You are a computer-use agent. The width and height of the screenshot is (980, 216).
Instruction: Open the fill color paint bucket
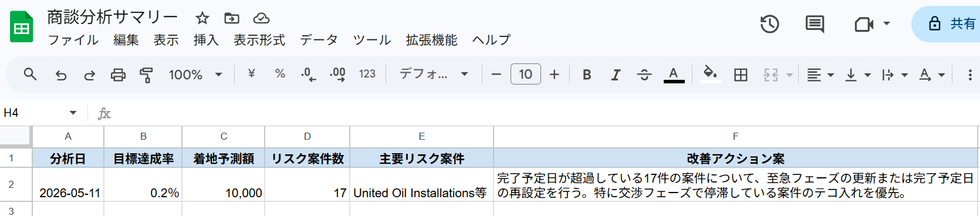(x=710, y=75)
